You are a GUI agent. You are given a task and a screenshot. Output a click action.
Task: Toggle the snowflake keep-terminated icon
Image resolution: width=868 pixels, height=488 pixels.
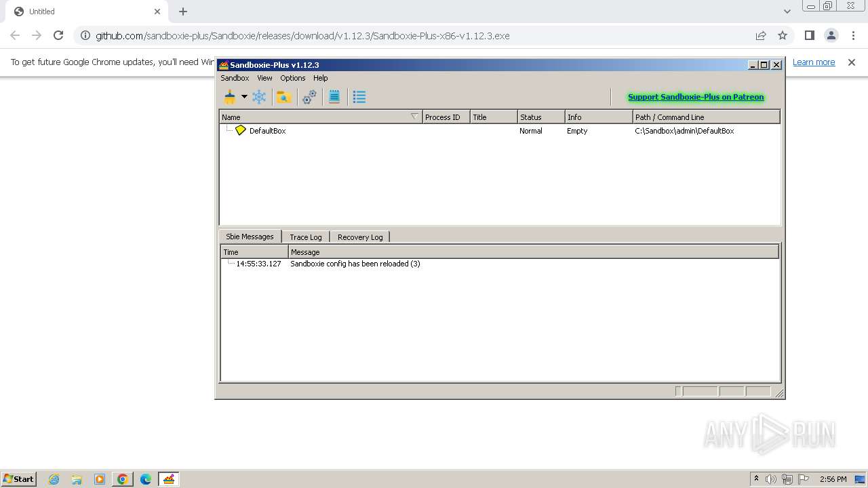point(259,97)
